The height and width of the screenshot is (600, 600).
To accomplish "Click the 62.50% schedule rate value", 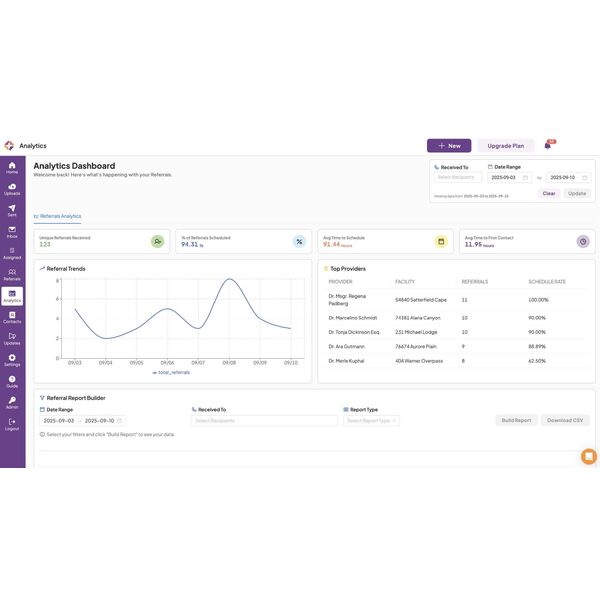I will [x=537, y=361].
